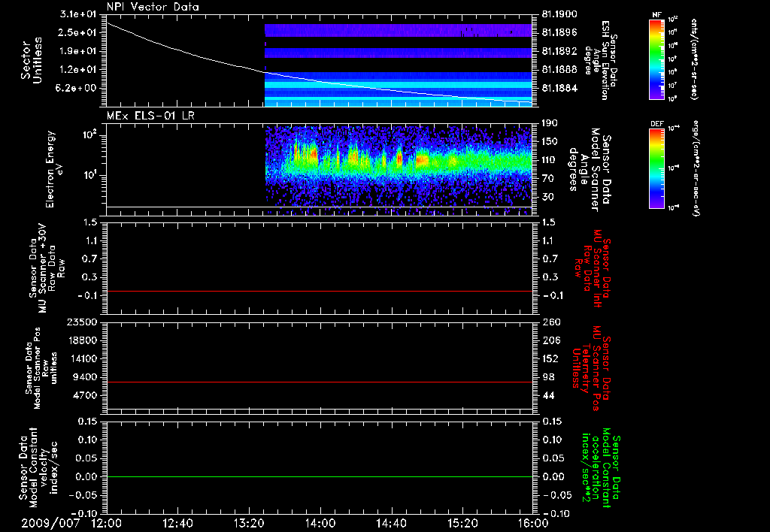Click the 81.1900 sun elevation tick value
Screen dimensions: 770x532
559,14
